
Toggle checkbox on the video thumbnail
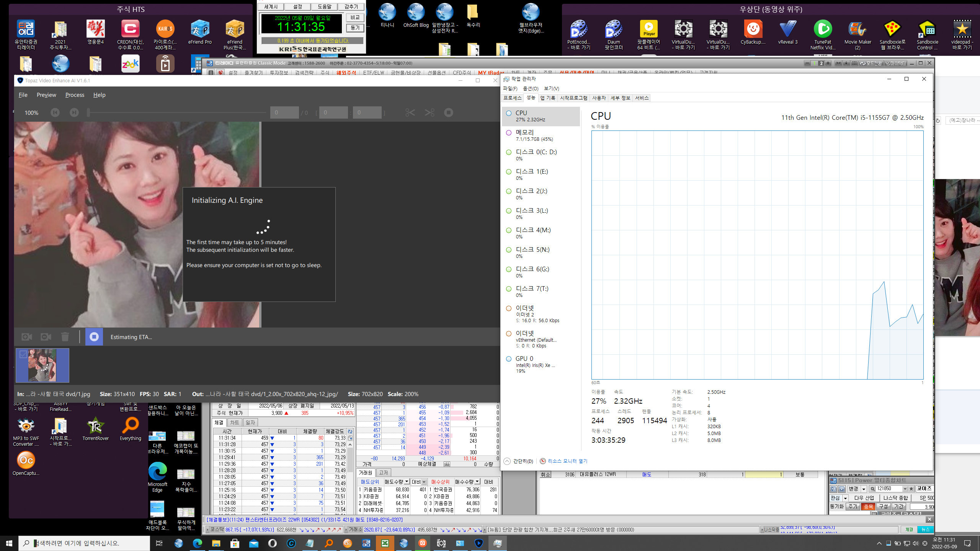tap(23, 354)
